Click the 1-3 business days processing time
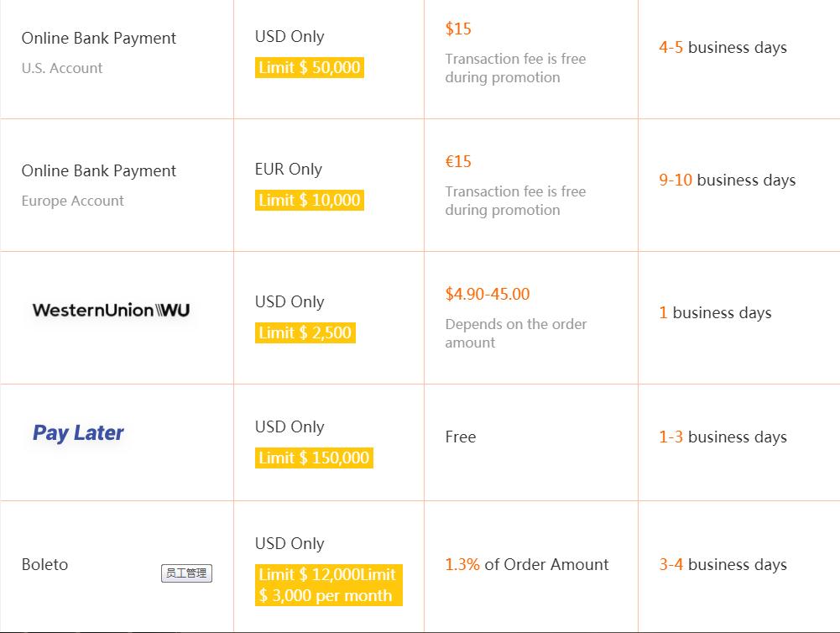Image resolution: width=840 pixels, height=633 pixels. 723,437
